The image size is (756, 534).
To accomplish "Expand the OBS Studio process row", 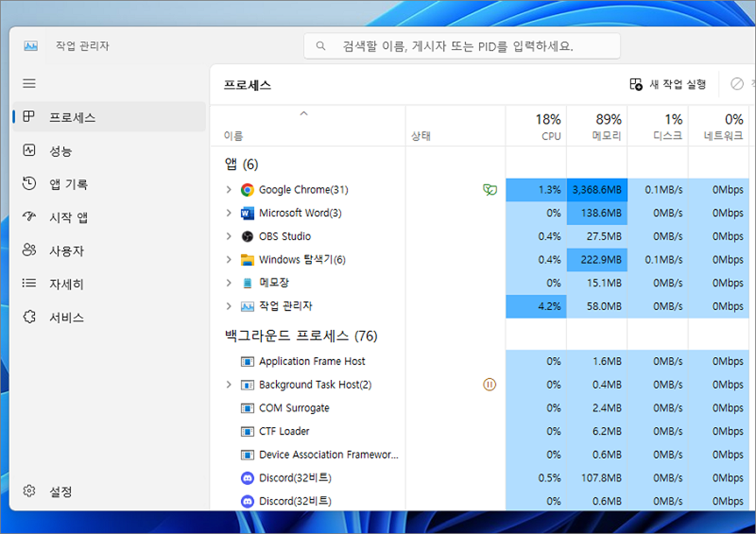I will coord(229,236).
